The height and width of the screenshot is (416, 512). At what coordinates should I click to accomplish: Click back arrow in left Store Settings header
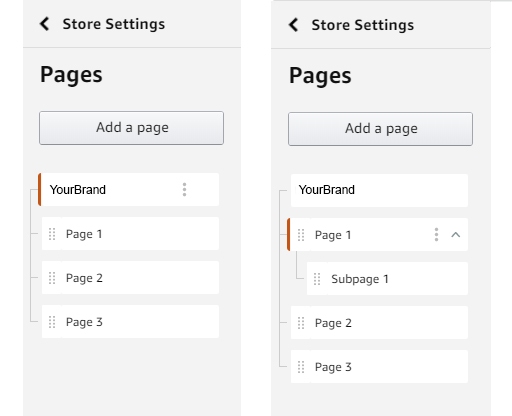[x=45, y=24]
